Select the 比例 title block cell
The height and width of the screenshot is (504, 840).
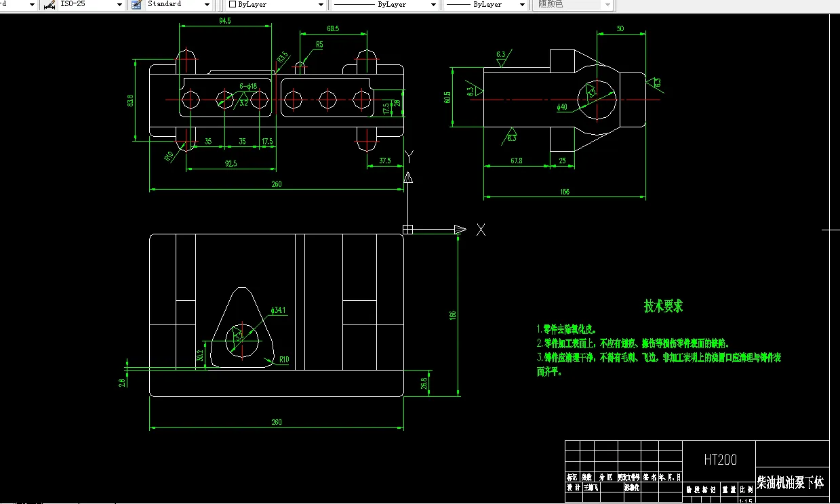pyautogui.click(x=746, y=488)
